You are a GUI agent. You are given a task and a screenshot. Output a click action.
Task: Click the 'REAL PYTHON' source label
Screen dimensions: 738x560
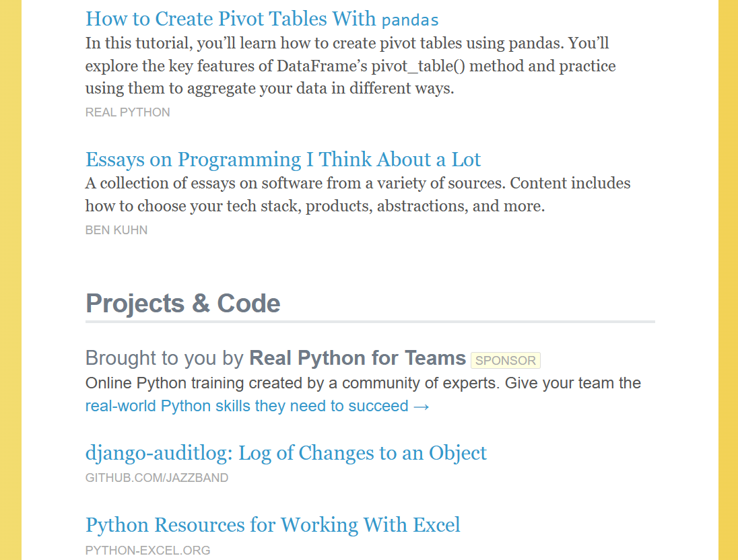click(127, 112)
